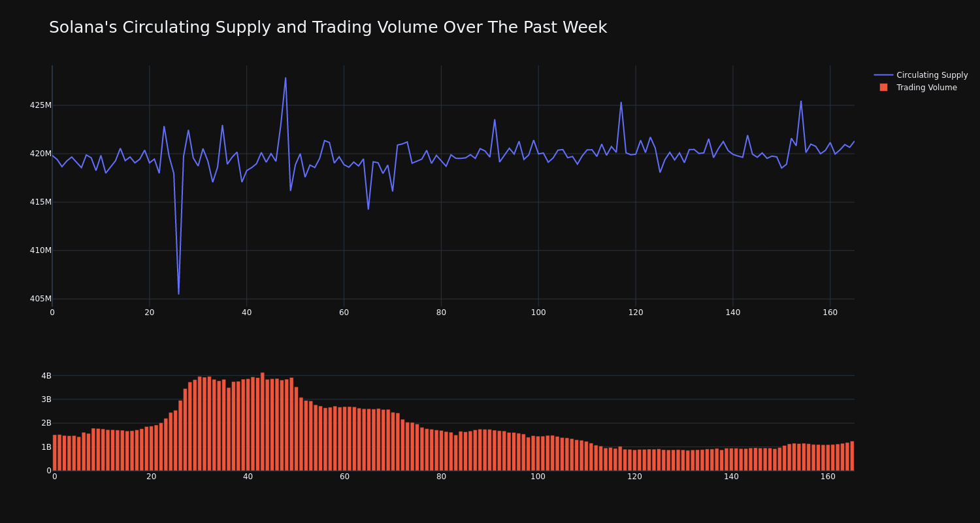Screen dimensions: 980x523
Task: Toggle the Circulating Supply legend entry
Action: click(x=921, y=75)
